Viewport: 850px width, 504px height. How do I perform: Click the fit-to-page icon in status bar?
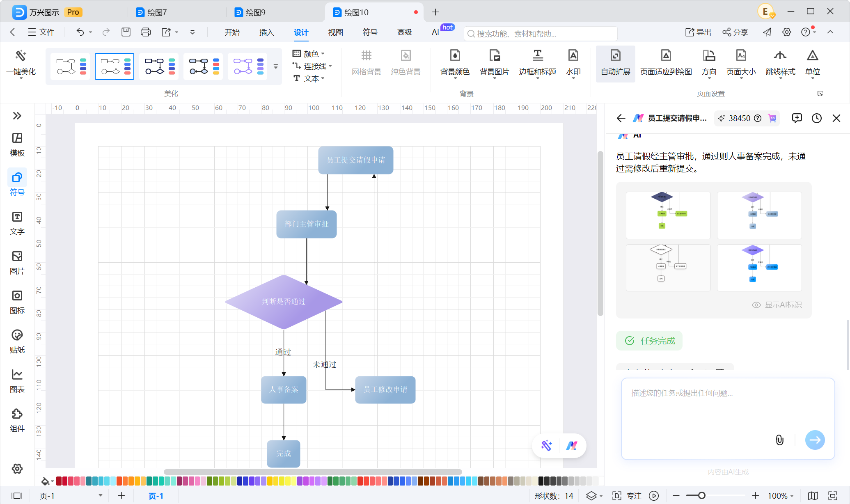click(x=833, y=496)
